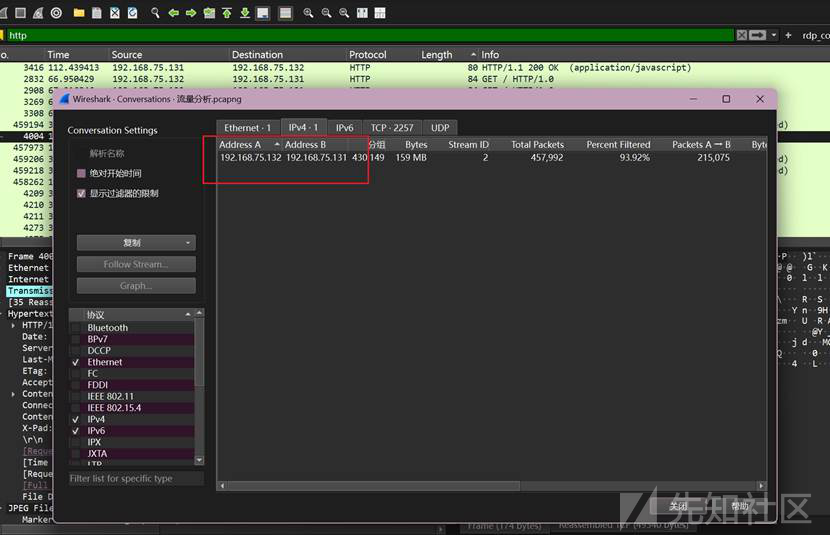830x535 pixels.
Task: Jump to first packet icon
Action: click(227, 13)
